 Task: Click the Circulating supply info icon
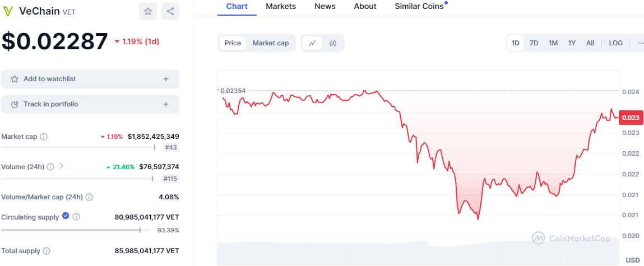tap(76, 217)
